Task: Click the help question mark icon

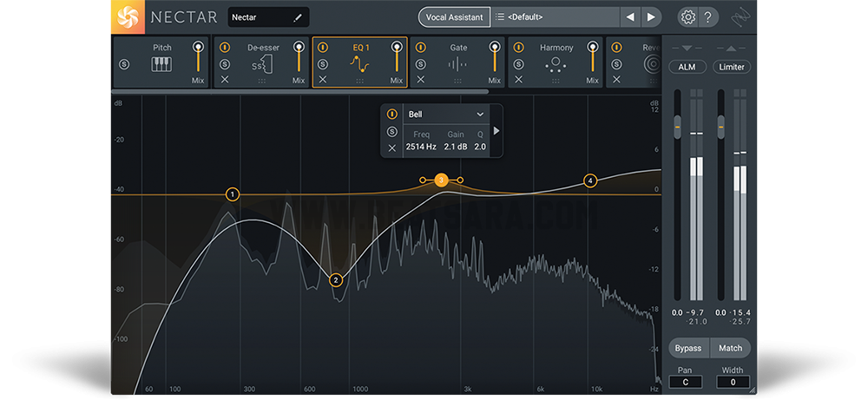Action: (x=709, y=17)
